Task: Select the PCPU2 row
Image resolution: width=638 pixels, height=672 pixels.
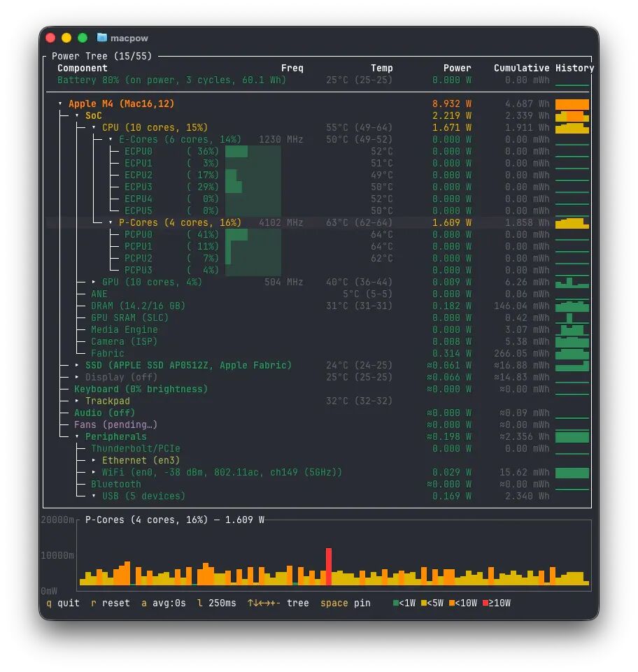Action: (318, 259)
